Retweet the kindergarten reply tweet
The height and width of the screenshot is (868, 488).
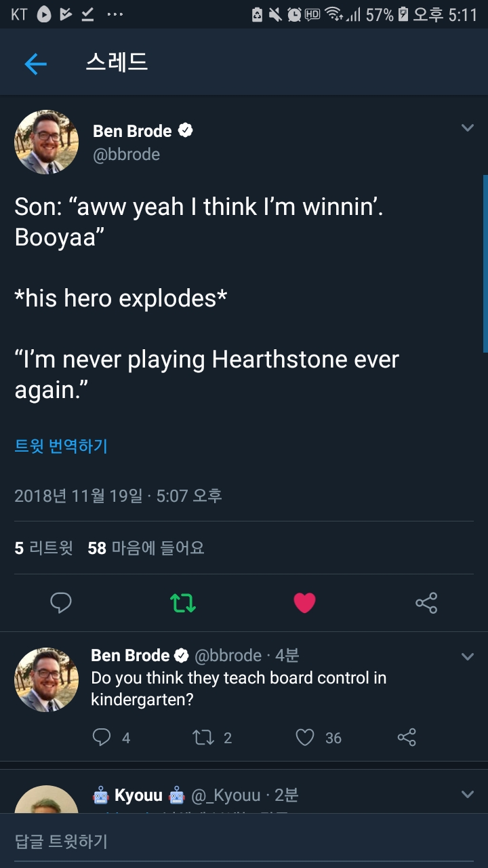click(203, 737)
